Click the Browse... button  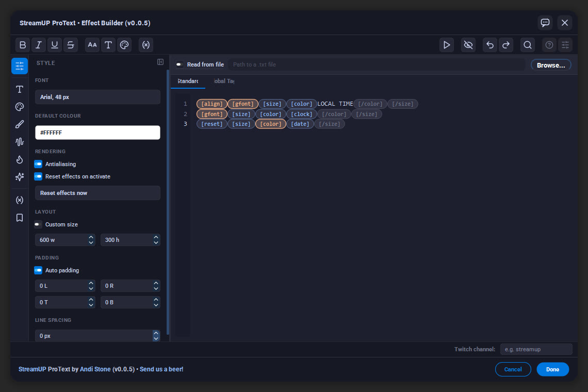[551, 66]
